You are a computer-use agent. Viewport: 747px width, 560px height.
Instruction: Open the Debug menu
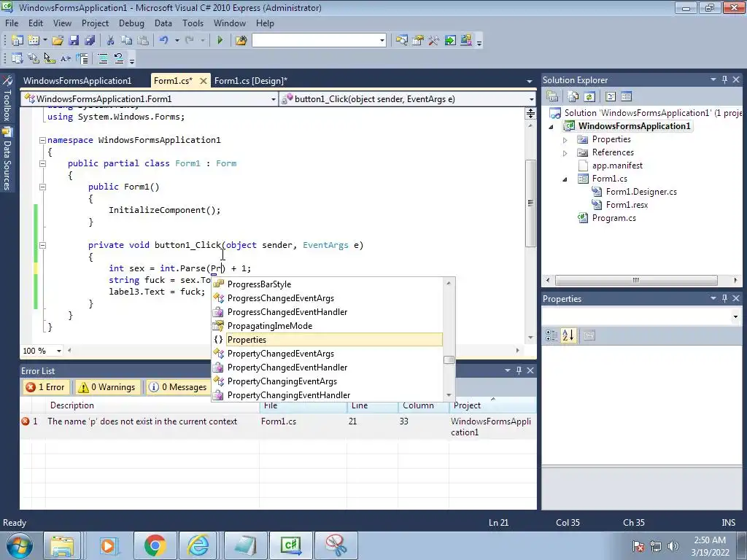click(x=131, y=23)
